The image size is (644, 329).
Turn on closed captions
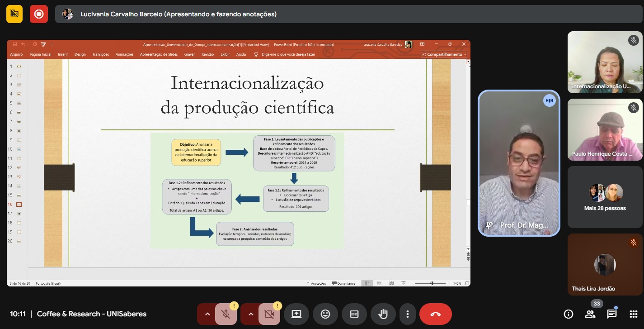coord(354,314)
